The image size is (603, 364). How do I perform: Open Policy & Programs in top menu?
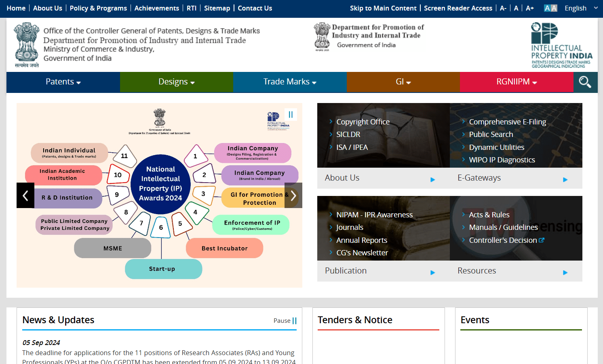click(x=98, y=8)
